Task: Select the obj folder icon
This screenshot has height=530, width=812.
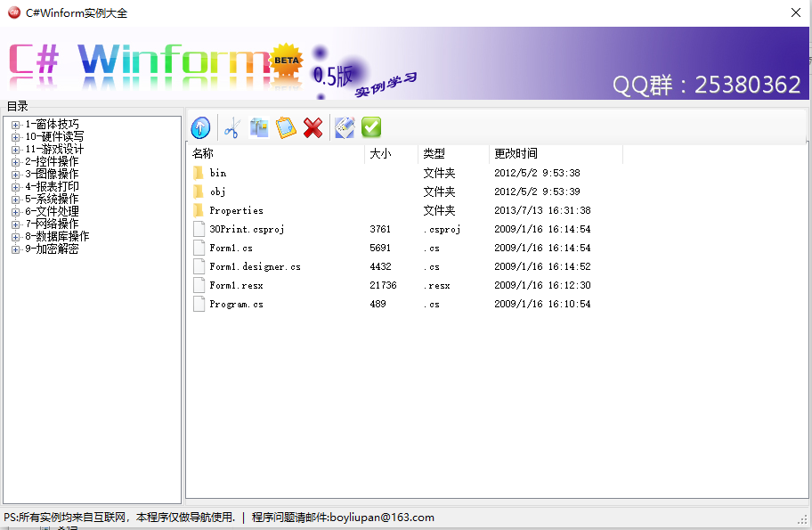Action: (199, 192)
